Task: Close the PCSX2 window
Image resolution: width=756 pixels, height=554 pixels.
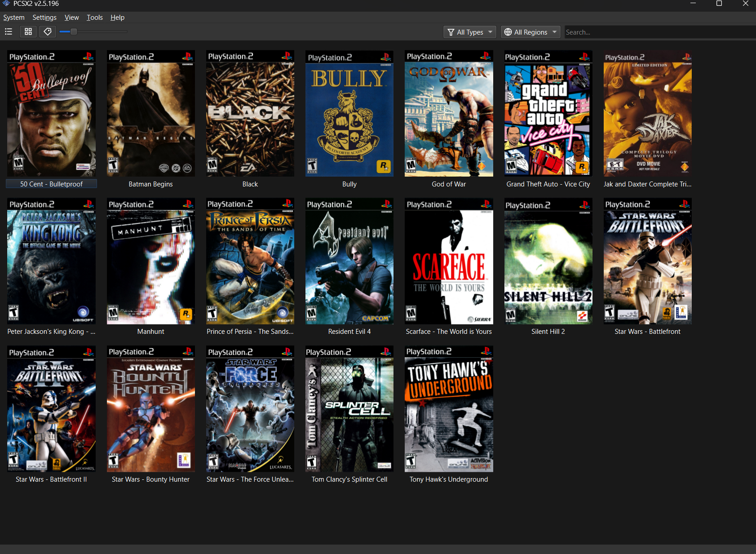Action: 745,4
